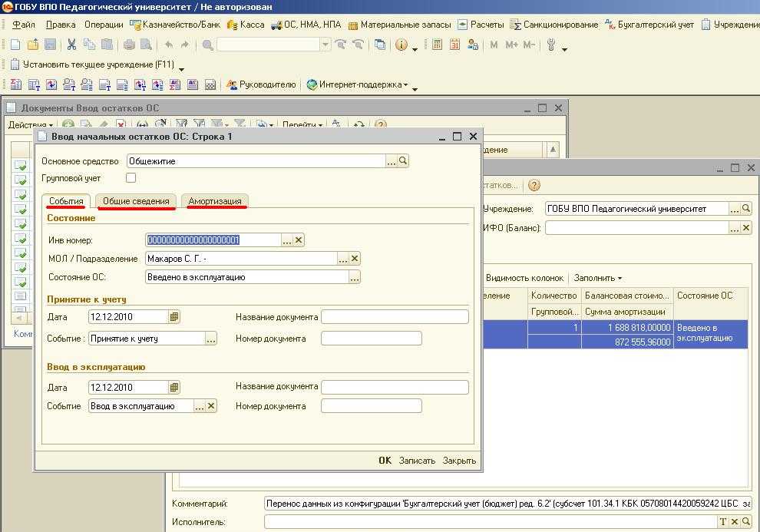This screenshot has width=760, height=532.
Task: Open calendar picker for Принятие к учету date
Action: coord(174,317)
